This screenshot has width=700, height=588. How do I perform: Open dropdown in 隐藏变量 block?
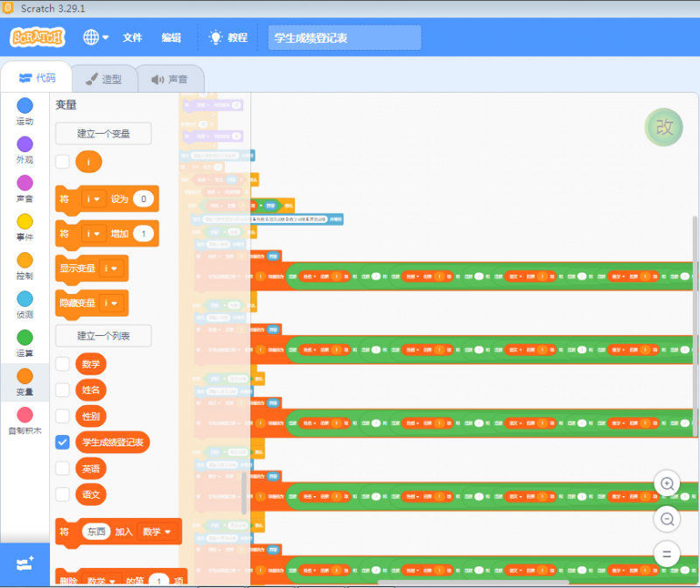coord(111,303)
